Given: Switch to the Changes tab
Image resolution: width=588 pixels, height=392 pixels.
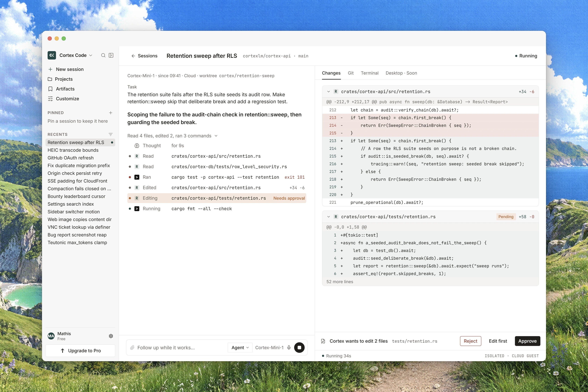Looking at the screenshot, I should 331,73.
